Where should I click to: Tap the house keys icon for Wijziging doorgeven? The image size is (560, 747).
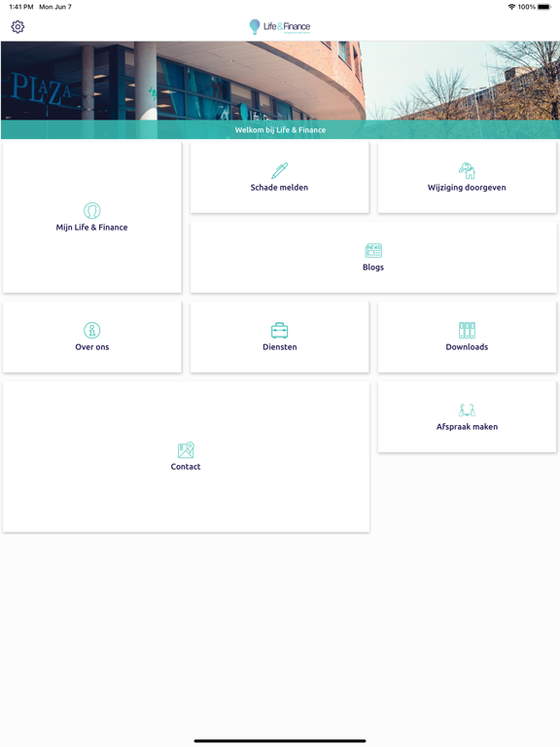point(467,170)
